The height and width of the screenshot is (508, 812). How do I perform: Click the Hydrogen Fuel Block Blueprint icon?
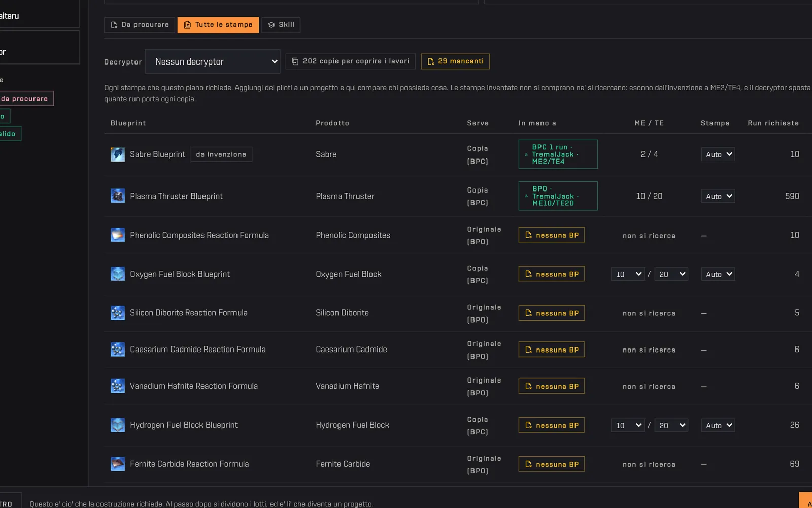(118, 425)
